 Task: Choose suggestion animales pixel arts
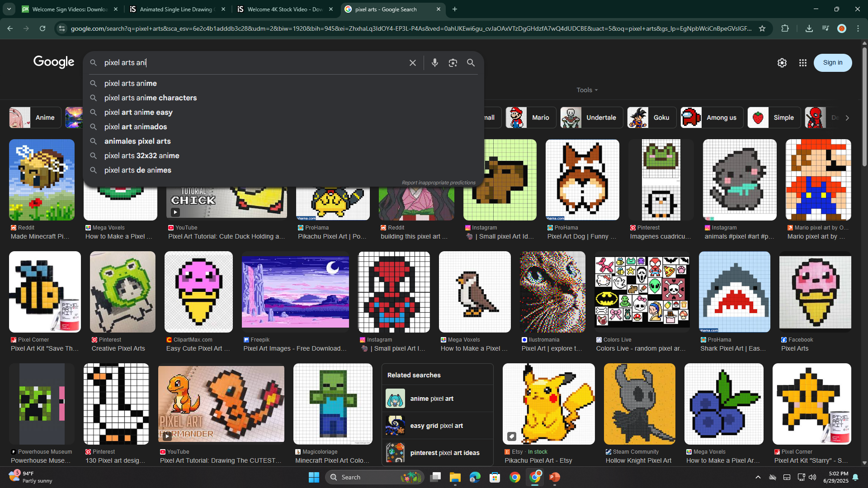(x=283, y=141)
